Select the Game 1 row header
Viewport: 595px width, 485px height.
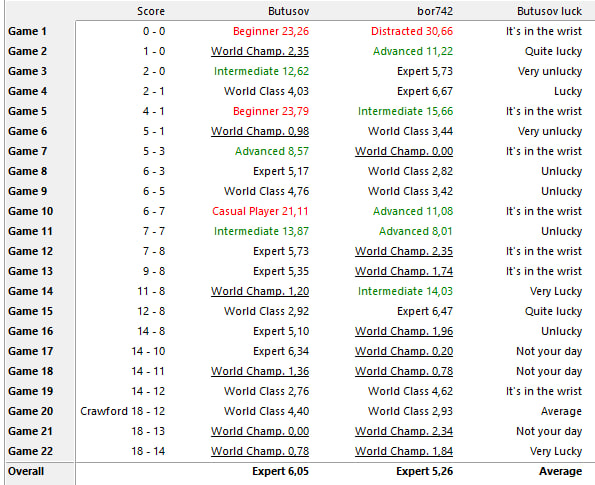[x=27, y=31]
